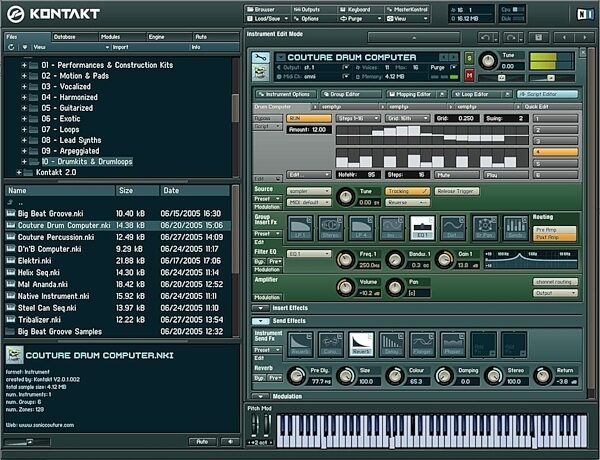Select the LP 1 filter in Group Insert Fx
600x460 pixels.
tap(300, 227)
